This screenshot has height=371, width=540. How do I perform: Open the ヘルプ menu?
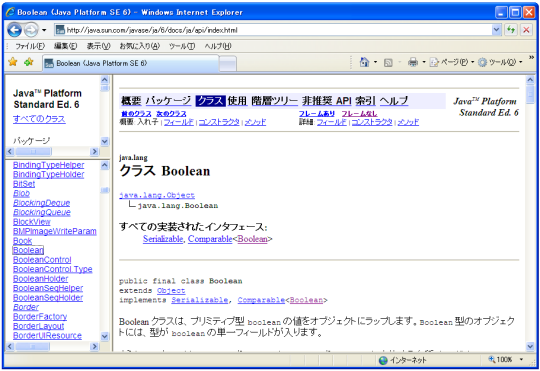tap(218, 46)
